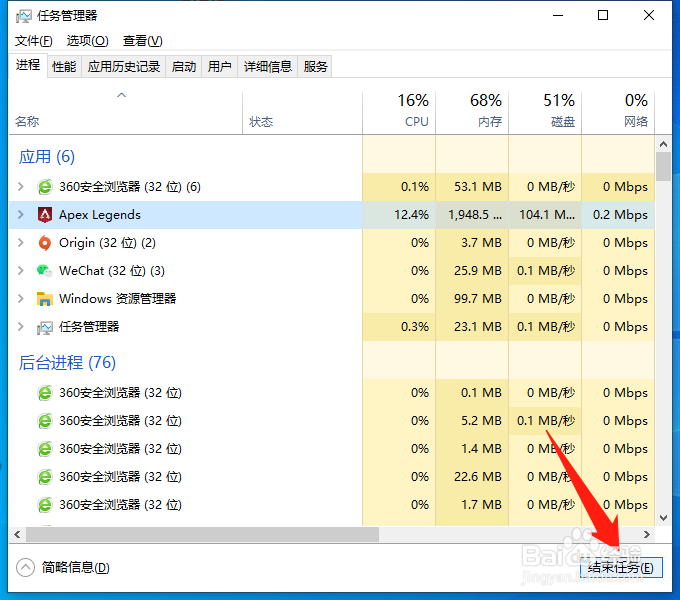Expand the WeChat (32 位) (3) group
The image size is (680, 600).
coord(20,271)
